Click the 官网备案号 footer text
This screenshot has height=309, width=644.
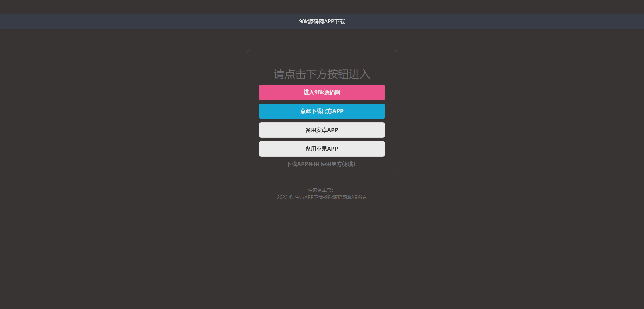[320, 190]
